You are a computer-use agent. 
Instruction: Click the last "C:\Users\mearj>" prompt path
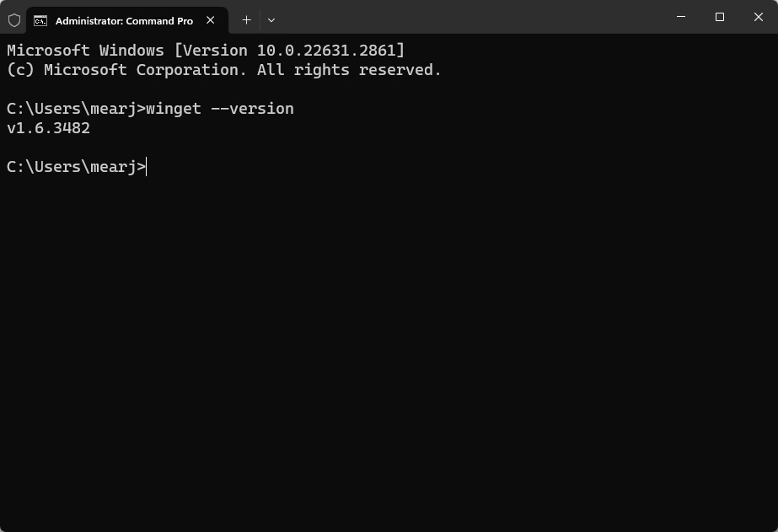click(75, 167)
